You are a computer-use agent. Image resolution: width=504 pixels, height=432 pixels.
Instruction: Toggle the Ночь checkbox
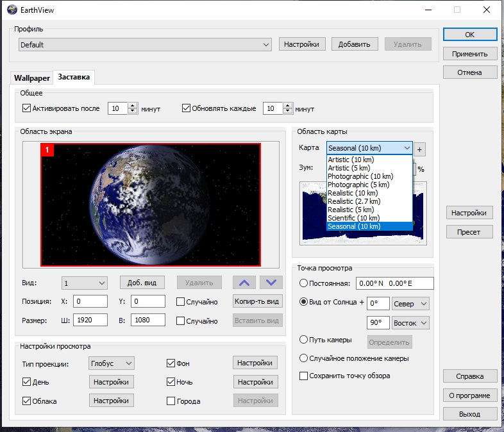click(171, 382)
